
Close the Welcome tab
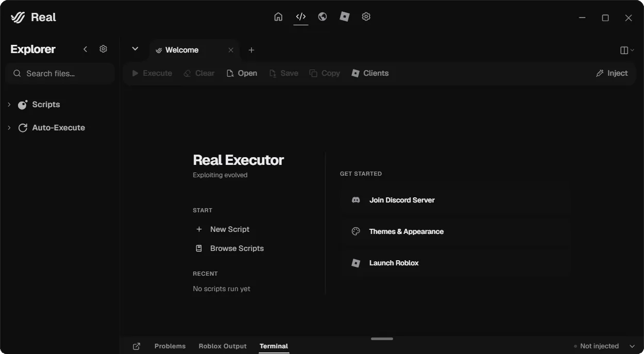pos(231,50)
